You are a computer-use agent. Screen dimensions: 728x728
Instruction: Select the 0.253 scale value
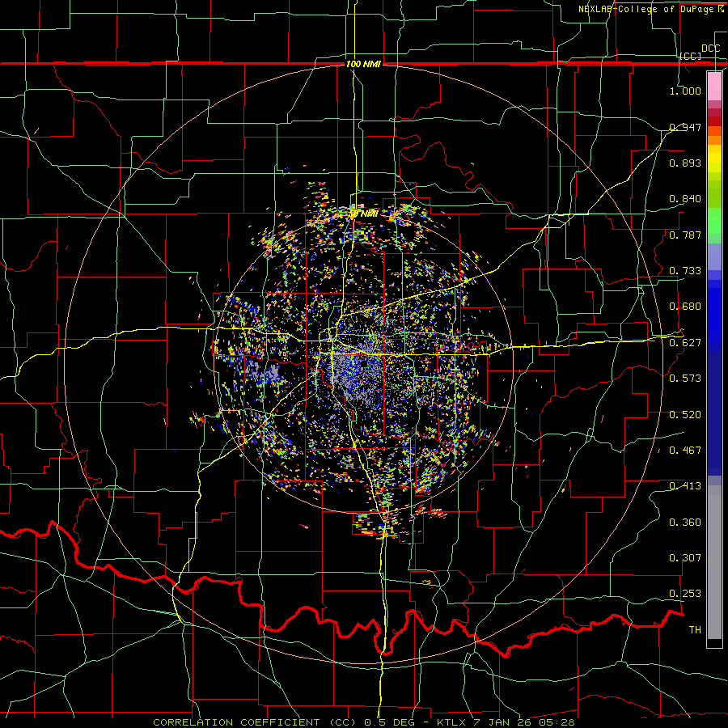tap(685, 594)
